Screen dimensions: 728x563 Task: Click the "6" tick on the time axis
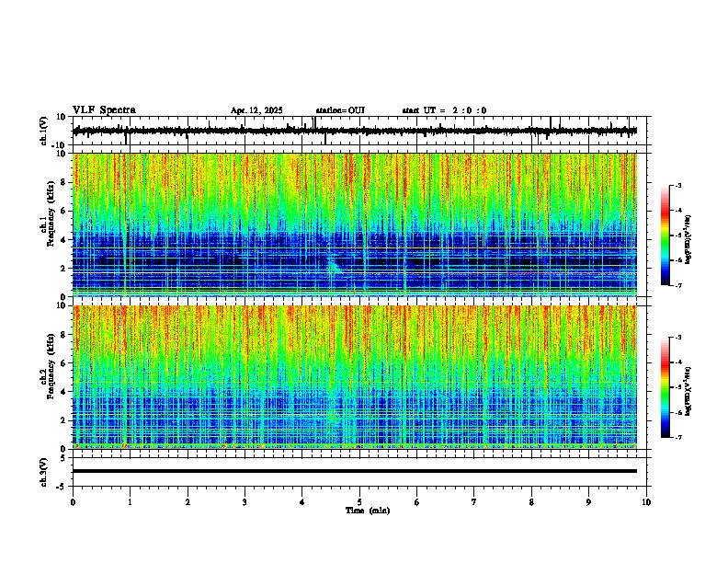click(x=417, y=502)
